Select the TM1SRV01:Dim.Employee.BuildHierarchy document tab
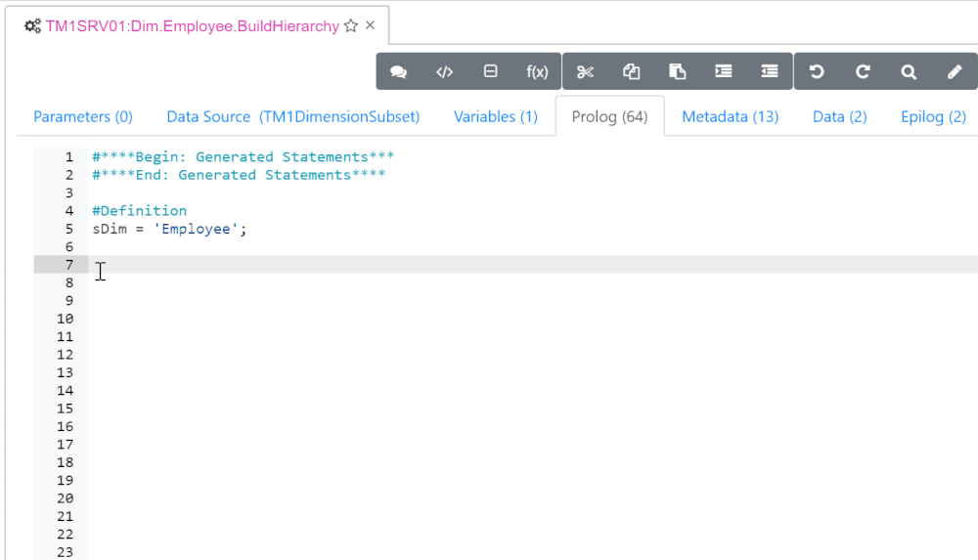The height and width of the screenshot is (560, 978). pos(192,26)
